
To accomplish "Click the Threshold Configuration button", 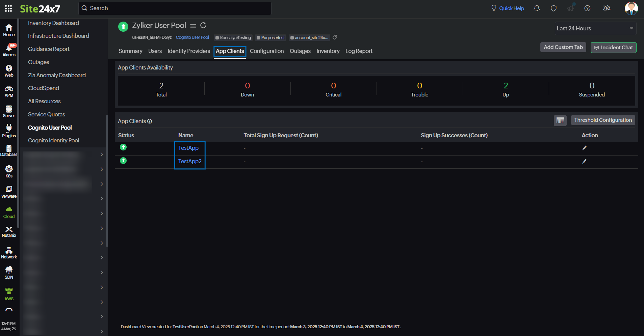I will pyautogui.click(x=603, y=120).
